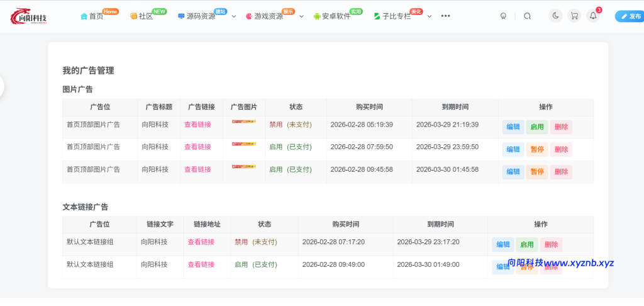The image size is (644, 306).
Task: Select the 到期时间 2026-03-30 01:45:58 cell
Action: tap(447, 169)
